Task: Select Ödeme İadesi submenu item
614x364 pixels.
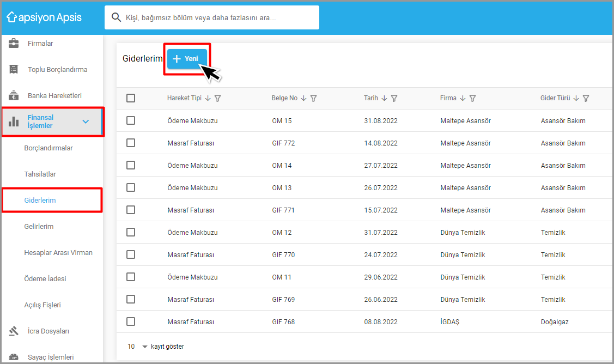Action: (x=45, y=278)
